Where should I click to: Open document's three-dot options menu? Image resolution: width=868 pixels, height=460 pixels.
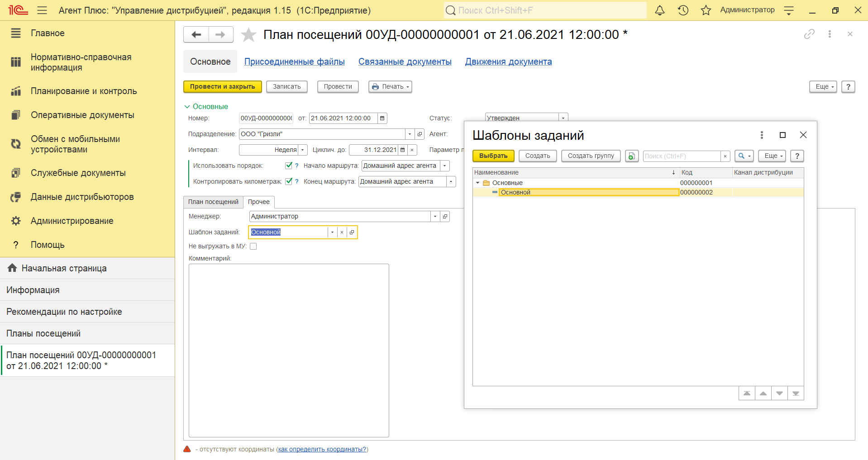point(830,34)
